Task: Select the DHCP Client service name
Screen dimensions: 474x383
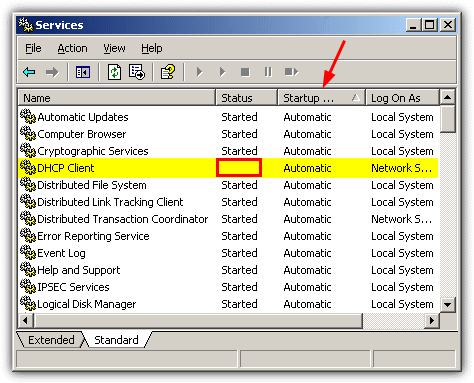Action: [x=66, y=168]
